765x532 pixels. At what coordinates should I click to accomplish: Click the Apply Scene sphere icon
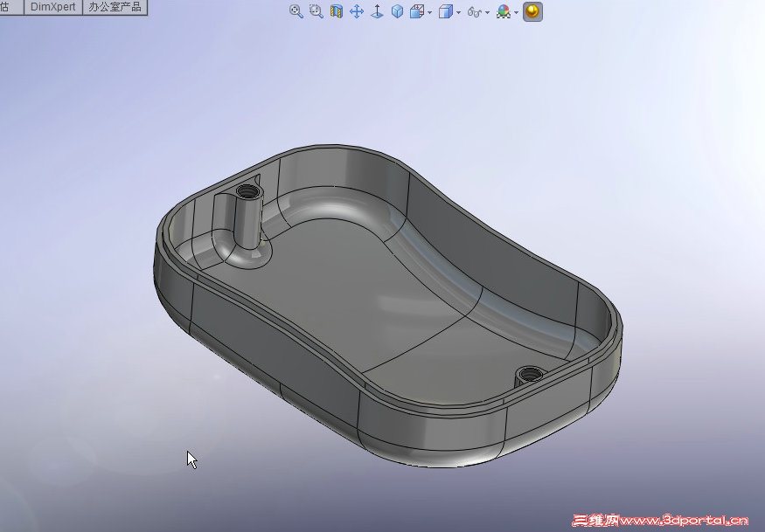pyautogui.click(x=503, y=11)
